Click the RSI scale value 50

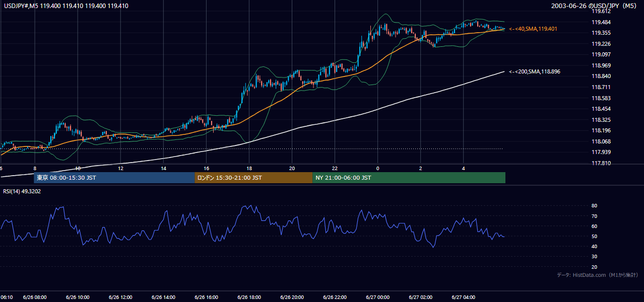595,237
